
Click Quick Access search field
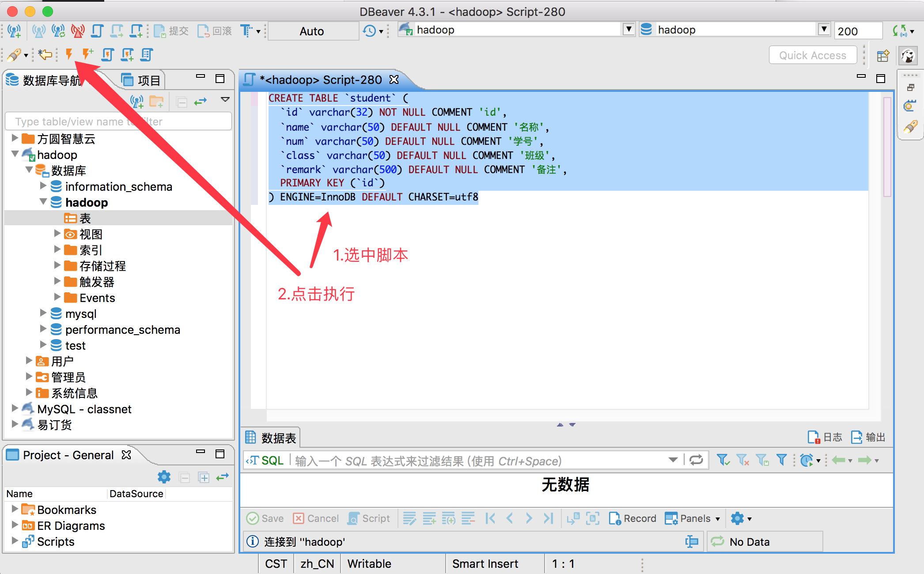click(x=813, y=55)
